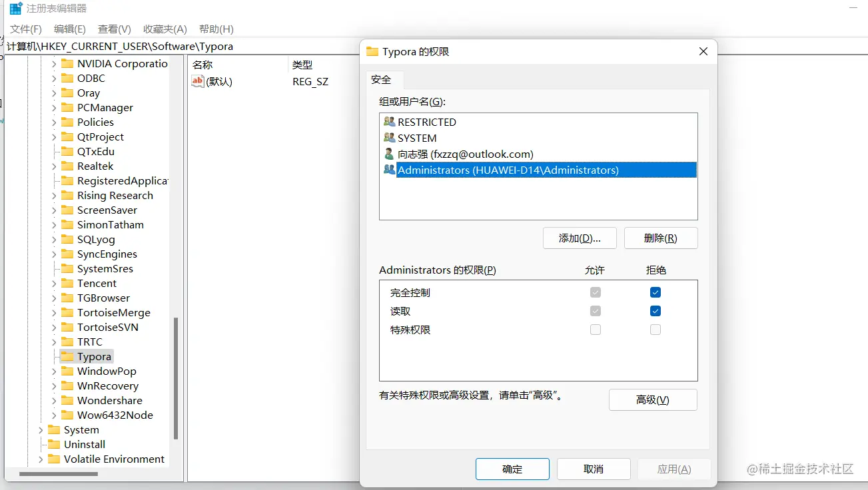Open the 收藏夹(A) menu

click(165, 29)
